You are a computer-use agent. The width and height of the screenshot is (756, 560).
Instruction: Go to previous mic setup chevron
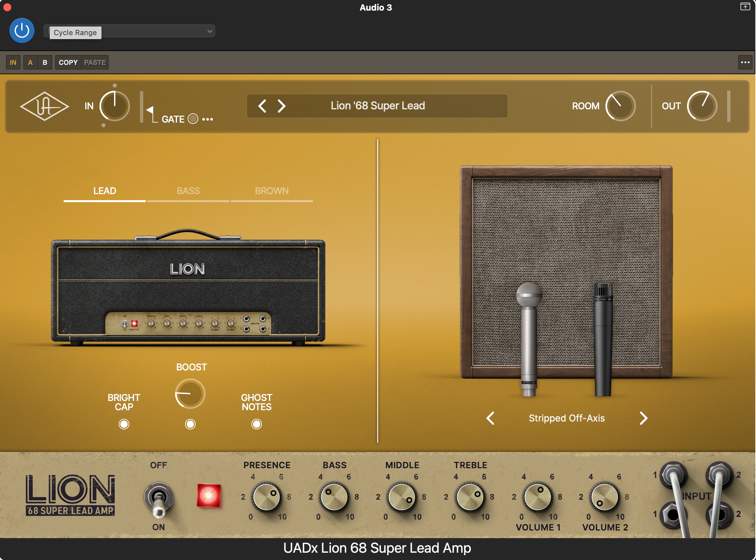[490, 418]
